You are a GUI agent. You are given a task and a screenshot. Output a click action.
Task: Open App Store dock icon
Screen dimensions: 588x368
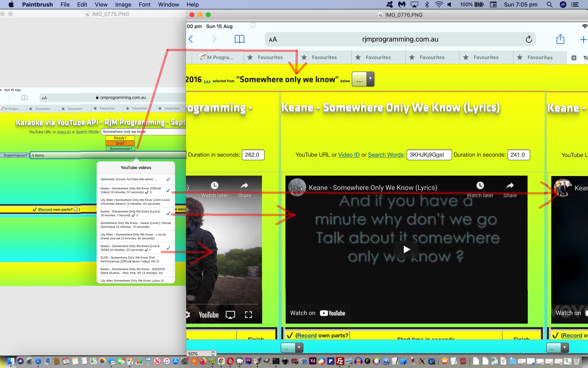[175, 361]
